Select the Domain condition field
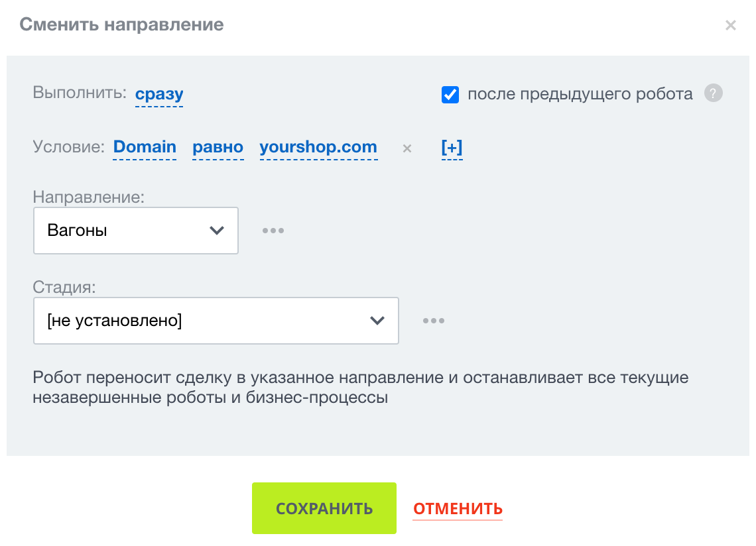Screen dimensions: 756x546 point(145,146)
